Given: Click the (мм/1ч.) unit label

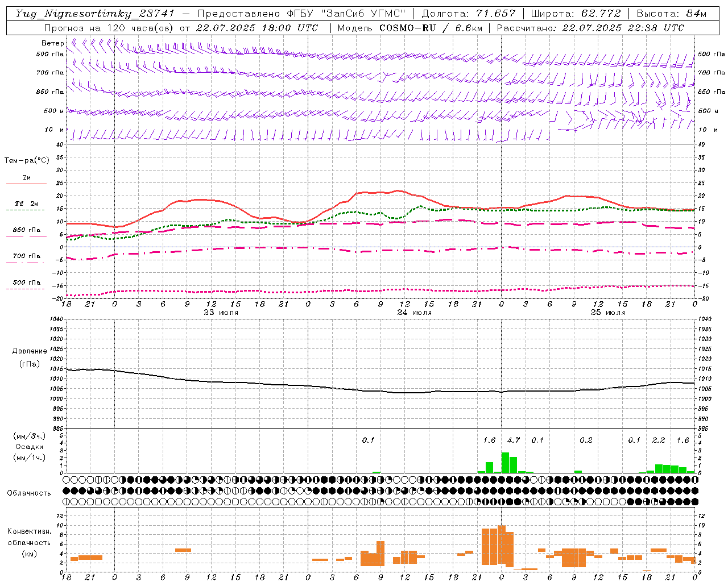Looking at the screenshot, I should (30, 458).
